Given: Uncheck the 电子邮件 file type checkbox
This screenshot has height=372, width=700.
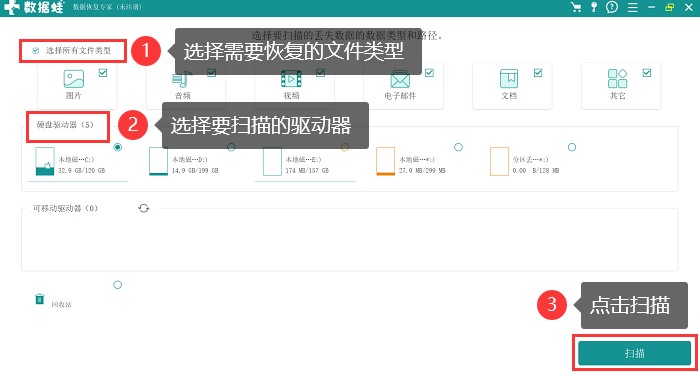Looking at the screenshot, I should coord(429,73).
